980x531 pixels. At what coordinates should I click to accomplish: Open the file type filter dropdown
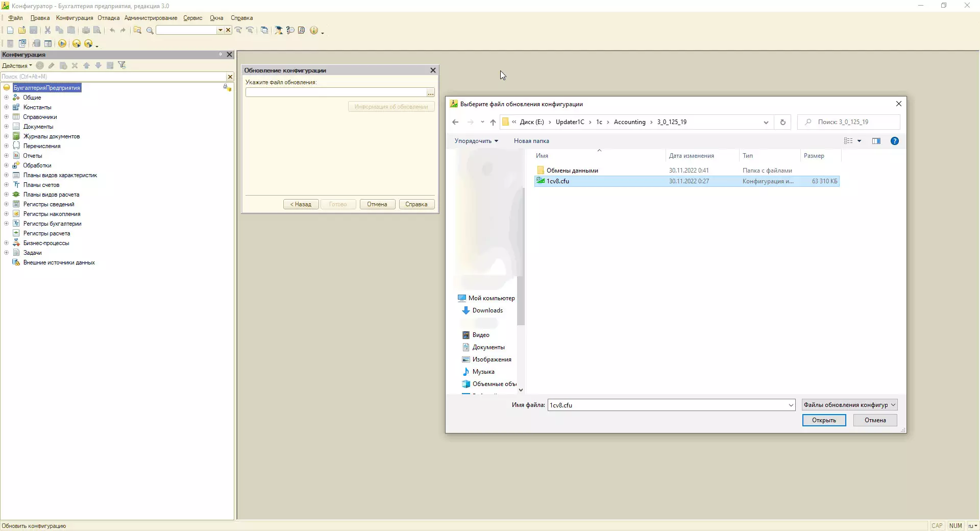[x=849, y=405]
